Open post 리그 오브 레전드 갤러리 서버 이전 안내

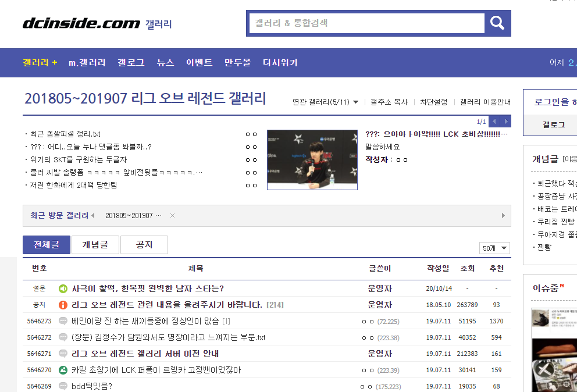[x=145, y=354]
